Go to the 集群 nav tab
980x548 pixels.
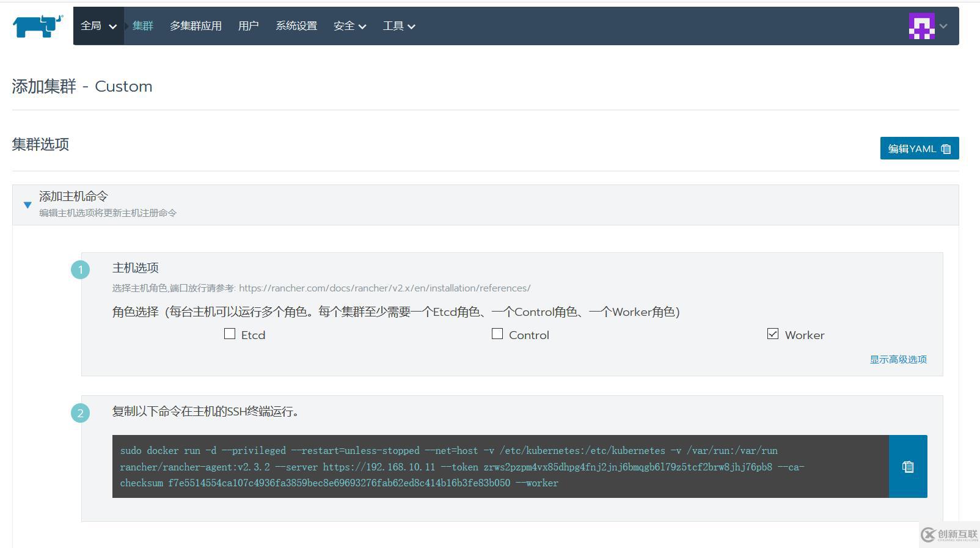(143, 26)
